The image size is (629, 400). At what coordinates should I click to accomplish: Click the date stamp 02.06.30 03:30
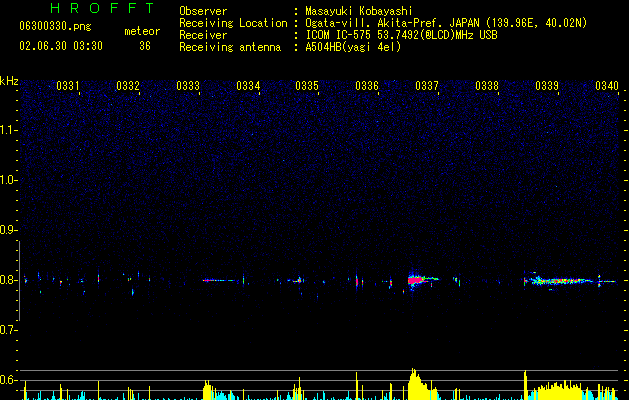point(61,46)
